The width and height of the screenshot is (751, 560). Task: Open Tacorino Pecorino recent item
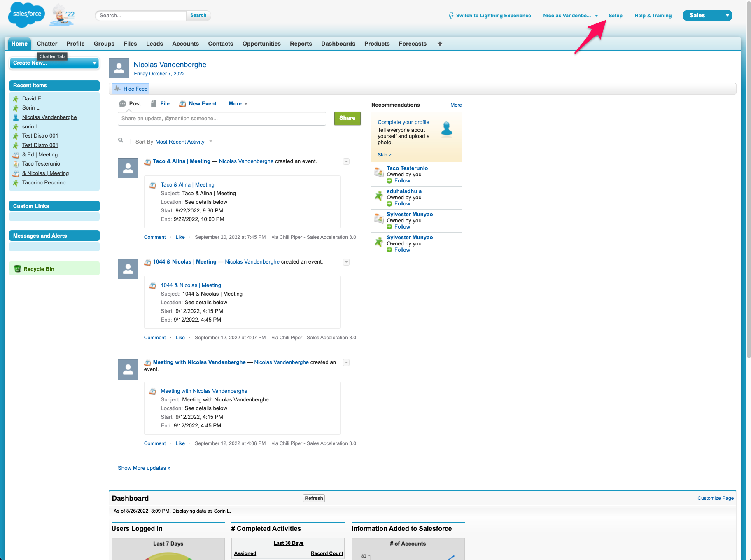coord(44,183)
